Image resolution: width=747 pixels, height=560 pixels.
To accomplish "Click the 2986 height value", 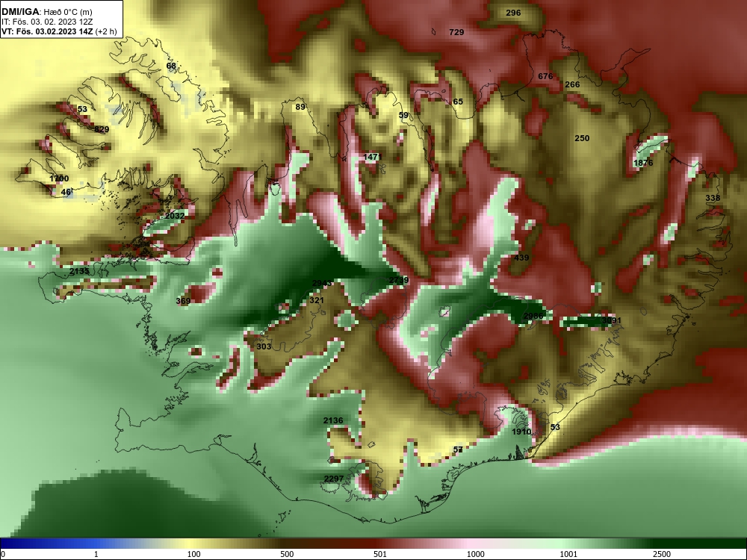I will 533,316.
